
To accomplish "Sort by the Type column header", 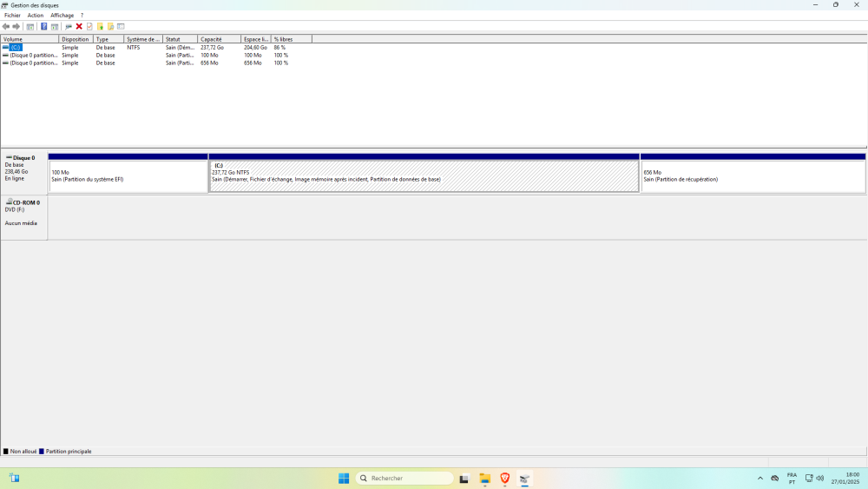I will pos(108,39).
